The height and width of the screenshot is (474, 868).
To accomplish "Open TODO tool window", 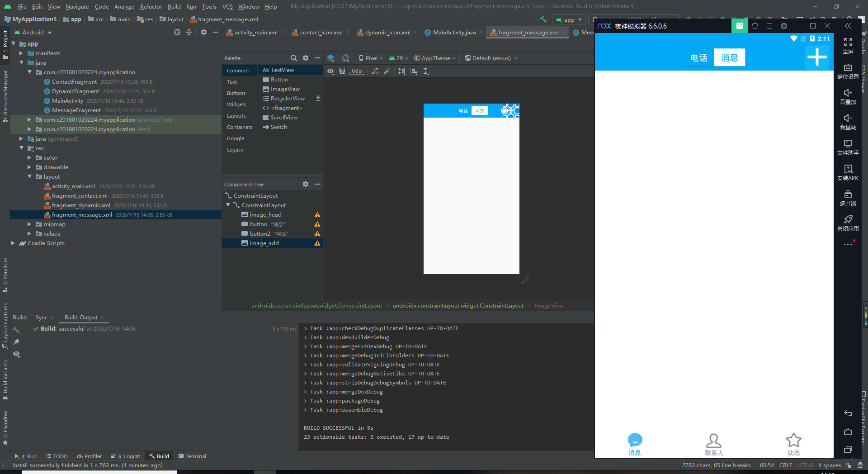I will pyautogui.click(x=57, y=456).
